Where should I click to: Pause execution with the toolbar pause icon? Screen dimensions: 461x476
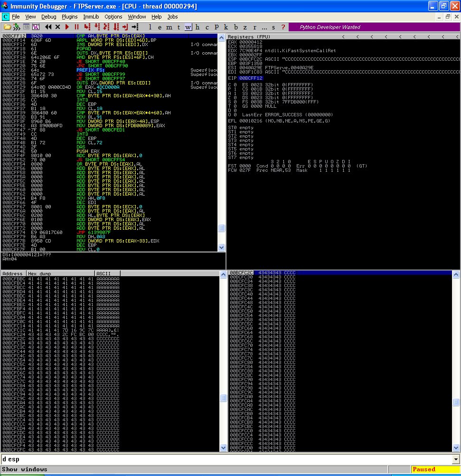[76, 27]
